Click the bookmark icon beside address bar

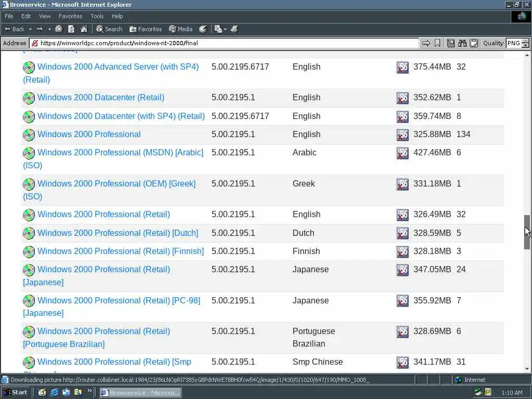click(437, 43)
